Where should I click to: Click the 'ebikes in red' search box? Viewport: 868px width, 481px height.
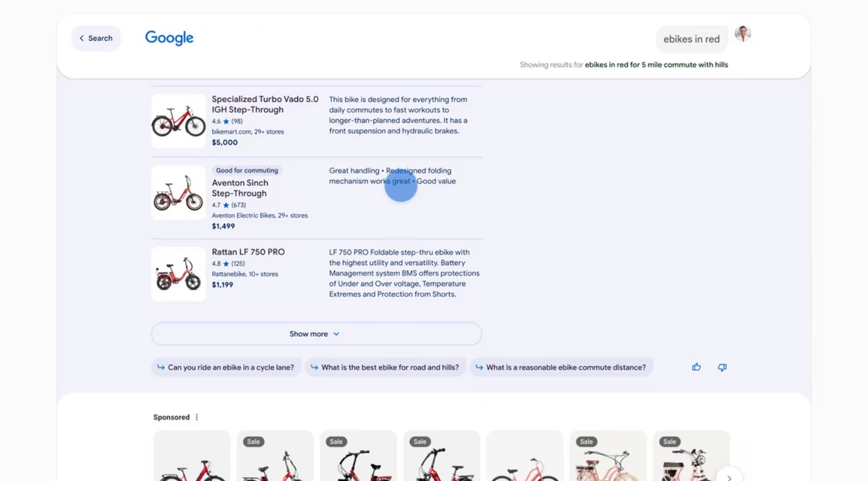tap(692, 39)
